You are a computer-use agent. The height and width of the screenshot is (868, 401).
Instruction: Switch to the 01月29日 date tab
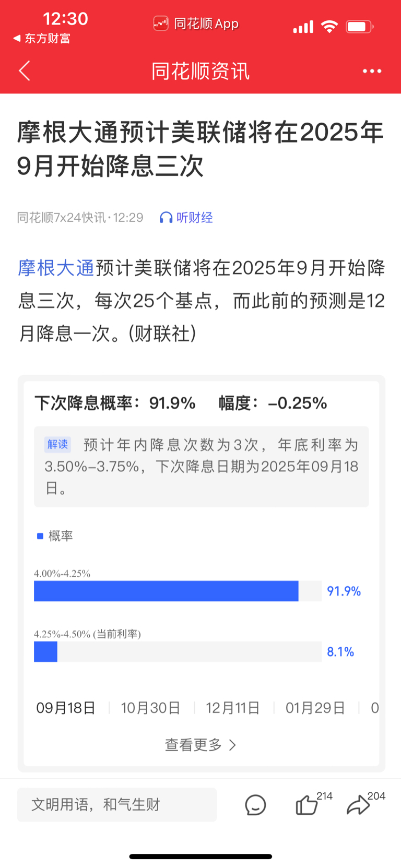click(x=315, y=708)
